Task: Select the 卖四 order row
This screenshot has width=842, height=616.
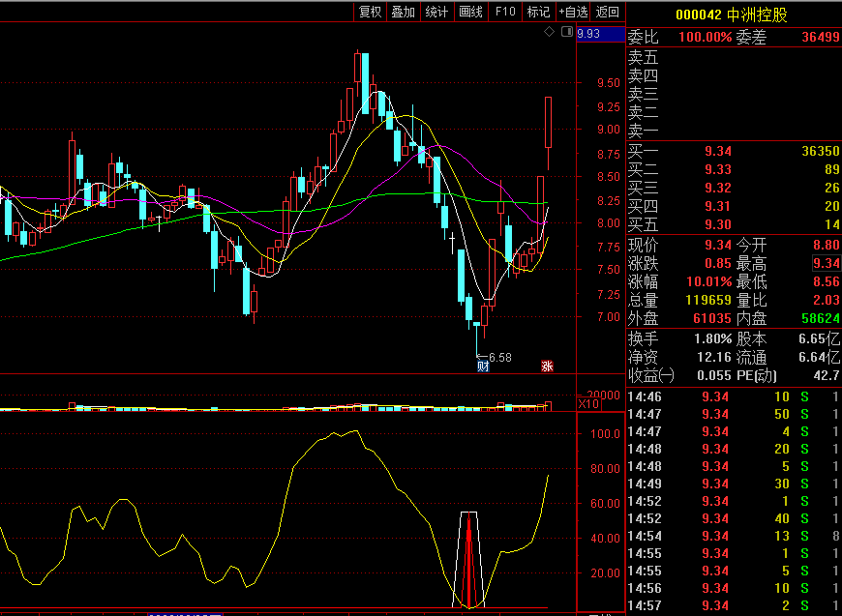Action: [734, 75]
